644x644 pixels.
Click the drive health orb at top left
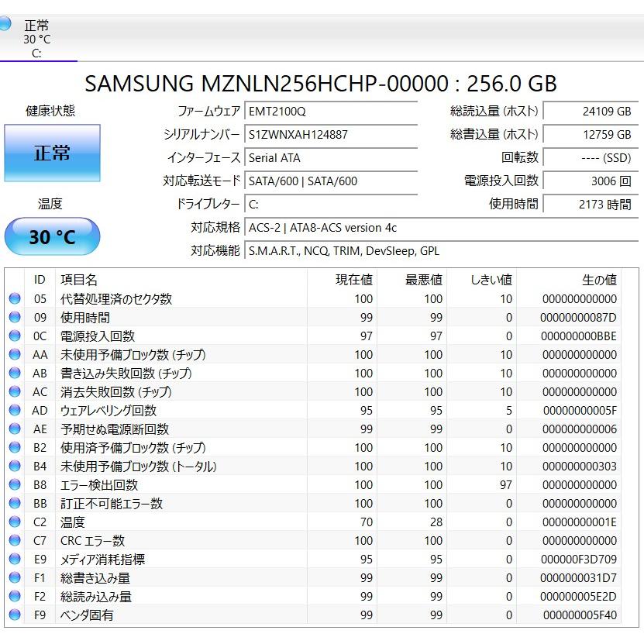click(8, 24)
